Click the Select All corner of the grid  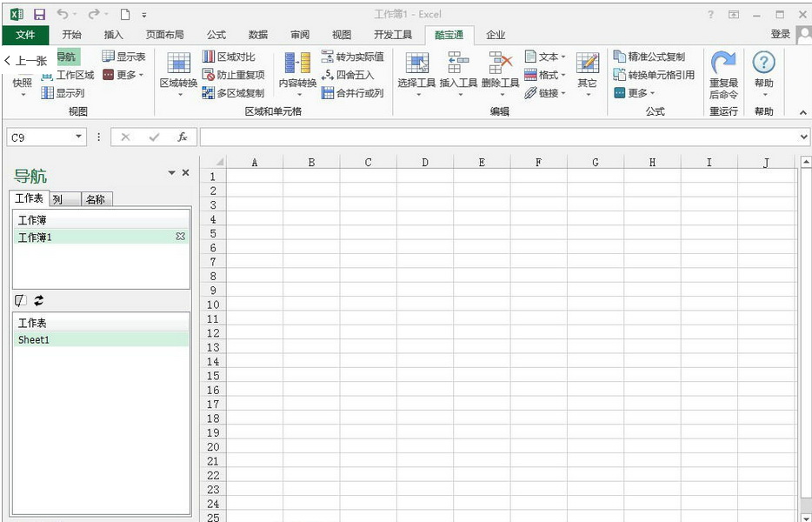[214, 162]
